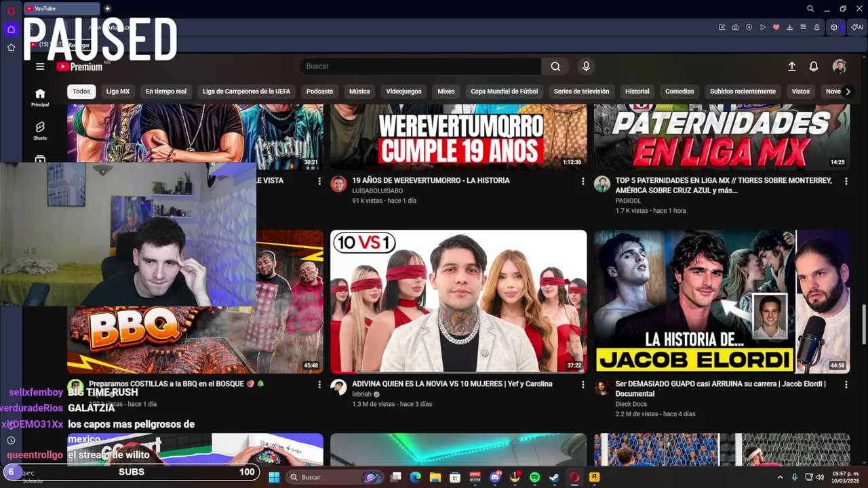
Task: Open Spotify from the taskbar
Action: [534, 477]
